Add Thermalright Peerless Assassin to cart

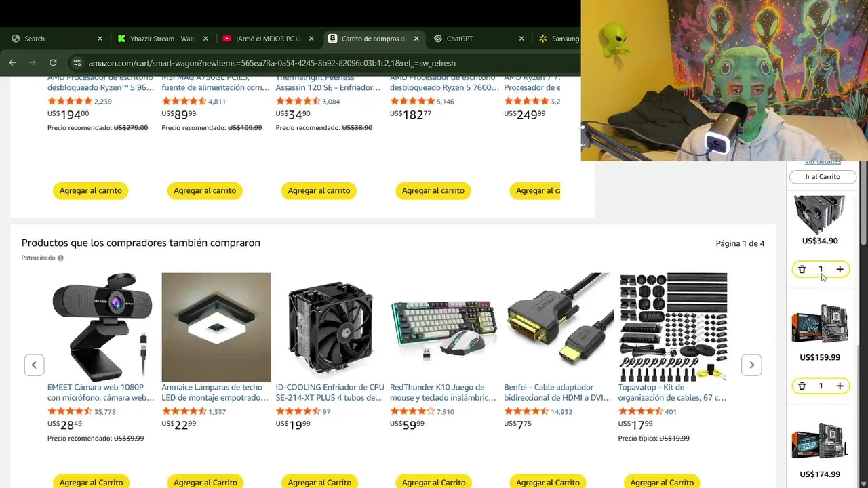pyautogui.click(x=319, y=190)
